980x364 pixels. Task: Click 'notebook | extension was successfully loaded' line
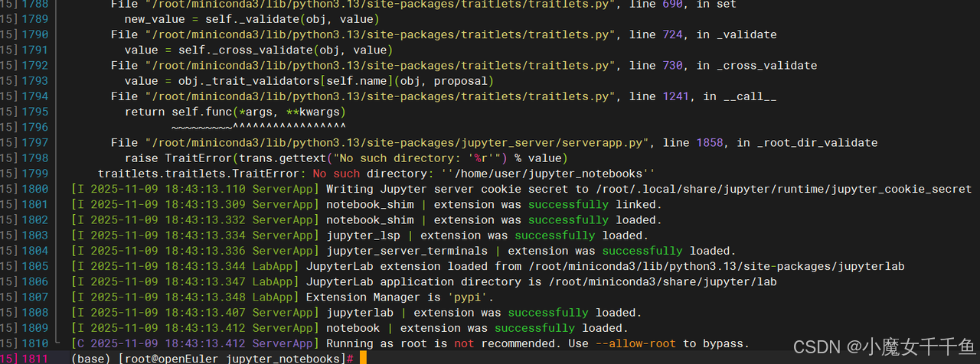[x=349, y=328]
